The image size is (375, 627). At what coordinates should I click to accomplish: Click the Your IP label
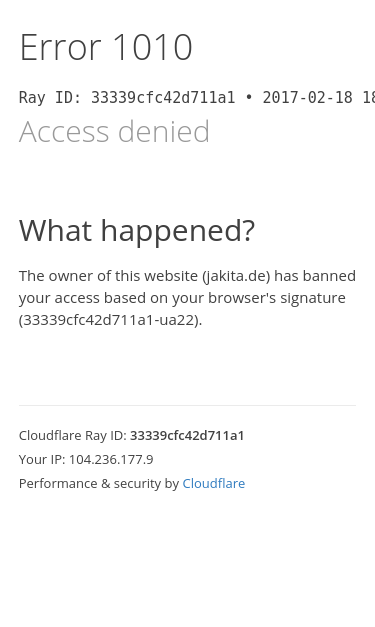click(42, 459)
